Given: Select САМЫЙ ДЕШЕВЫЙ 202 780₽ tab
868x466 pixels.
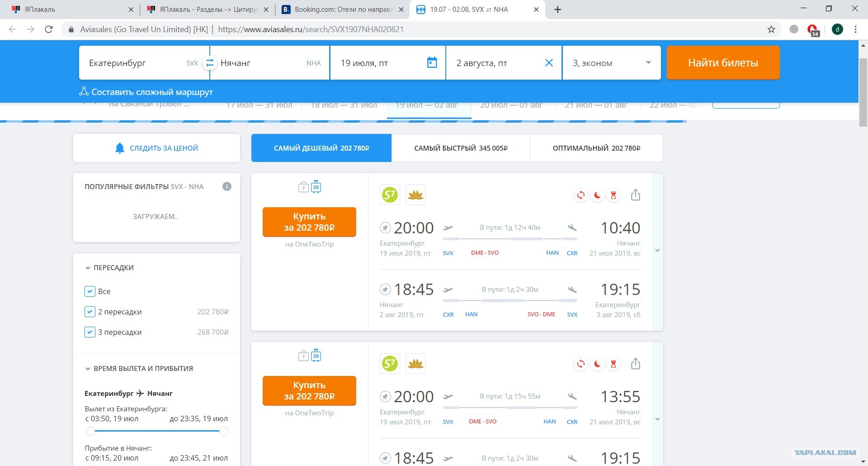Looking at the screenshot, I should click(321, 148).
